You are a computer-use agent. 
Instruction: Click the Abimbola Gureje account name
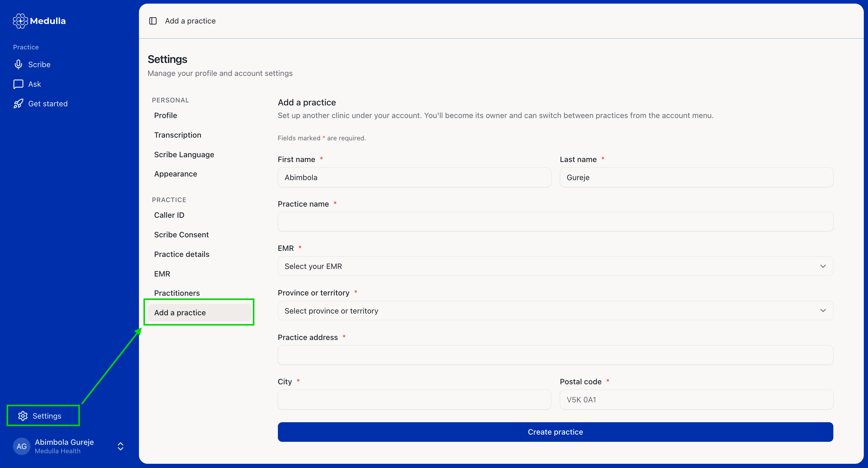tap(64, 442)
